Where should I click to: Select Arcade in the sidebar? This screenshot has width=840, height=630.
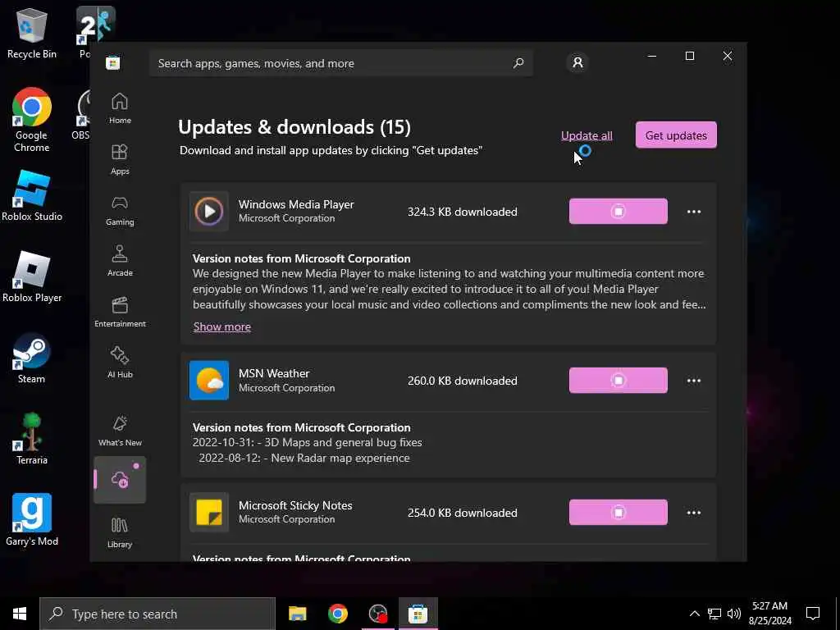[120, 262]
